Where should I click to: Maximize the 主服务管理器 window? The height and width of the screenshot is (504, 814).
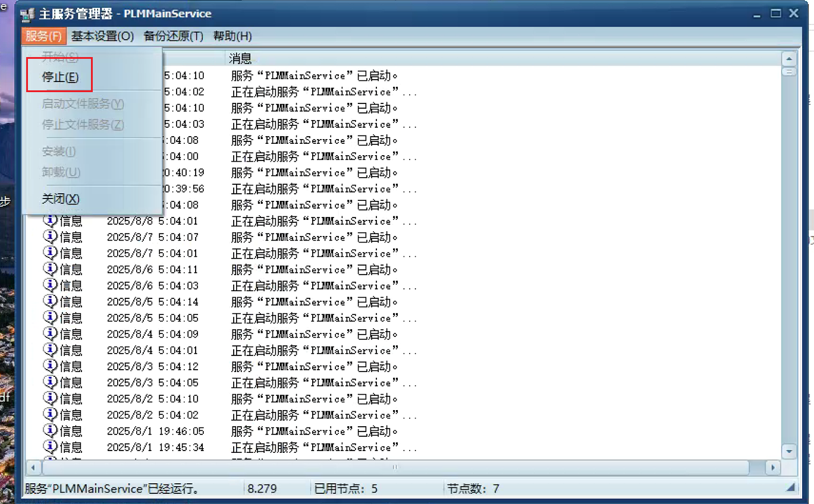click(x=776, y=13)
